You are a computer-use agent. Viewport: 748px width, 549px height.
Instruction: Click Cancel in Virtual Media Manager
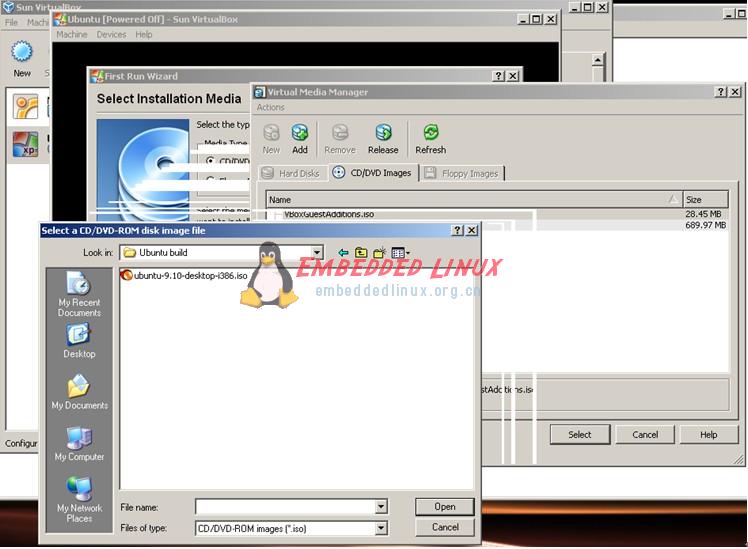pos(645,435)
